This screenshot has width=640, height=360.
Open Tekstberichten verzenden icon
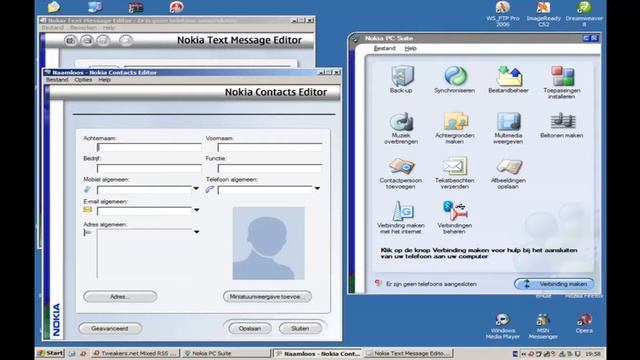coord(455,173)
